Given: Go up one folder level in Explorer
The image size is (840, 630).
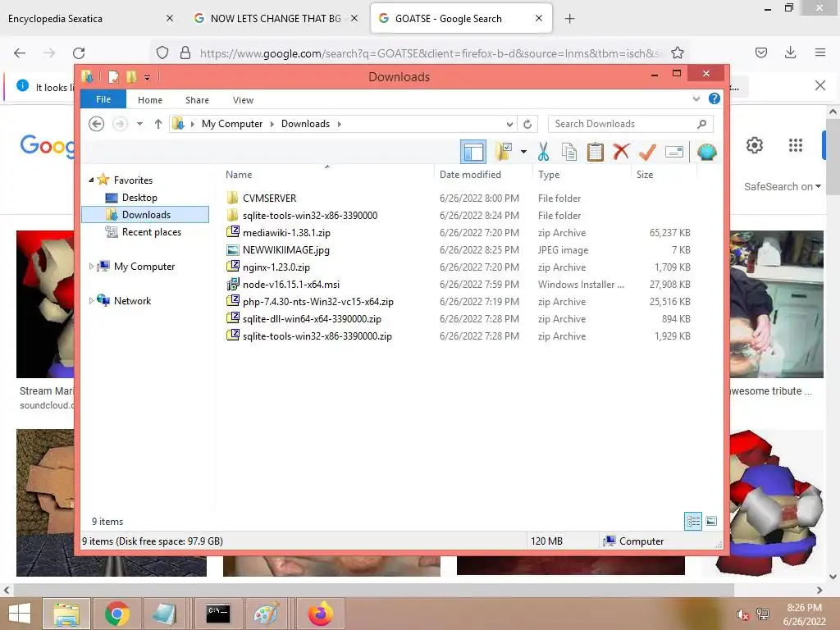Looking at the screenshot, I should click(158, 125).
